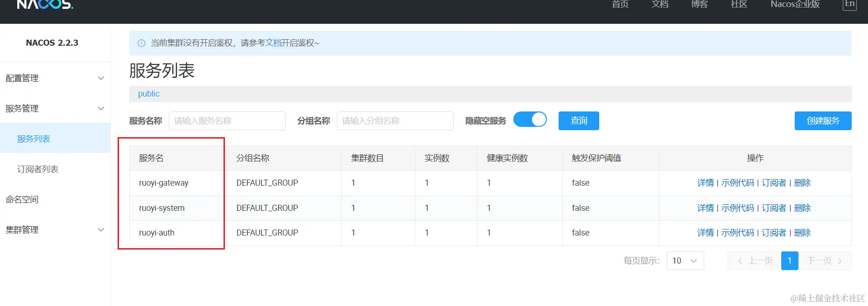Click the NACOS logo in header
The image size is (868, 306).
45,4
